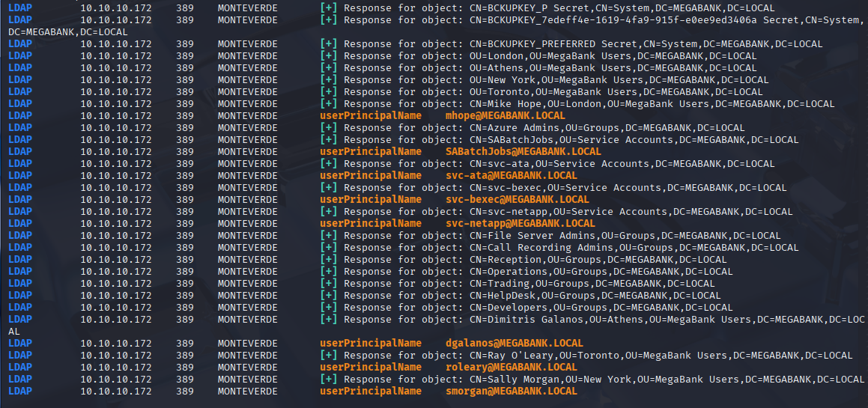Click dgalanos@MEGABANK.LOCAL username

[x=515, y=343]
